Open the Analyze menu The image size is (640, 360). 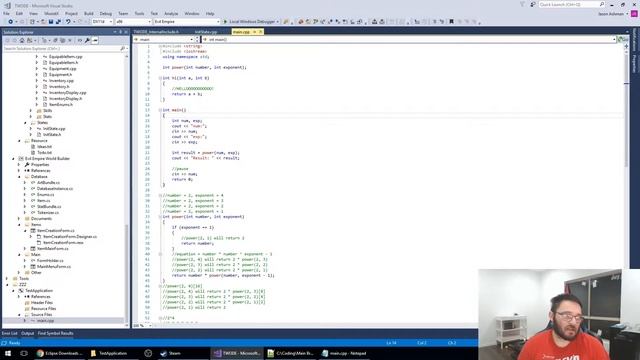pos(171,13)
